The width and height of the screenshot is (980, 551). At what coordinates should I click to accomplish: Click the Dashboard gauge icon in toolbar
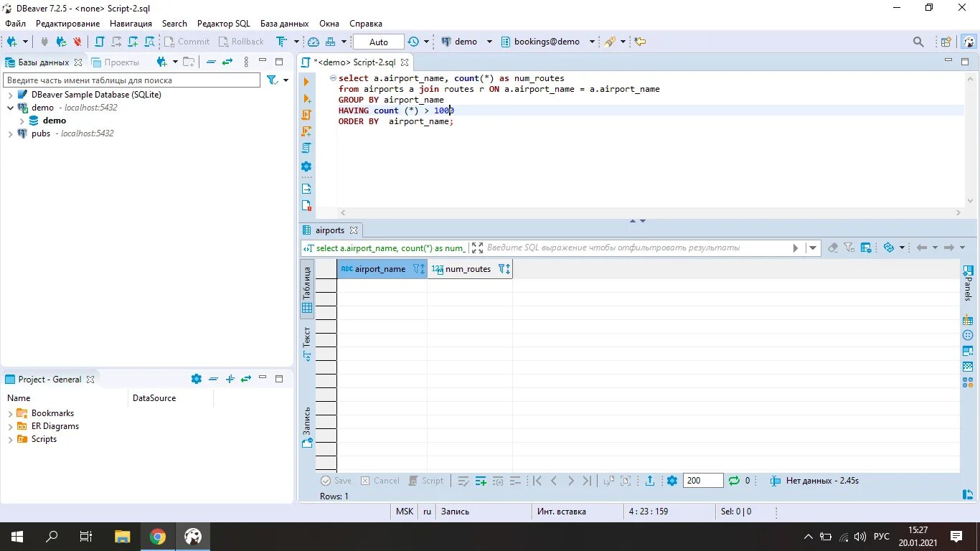313,42
